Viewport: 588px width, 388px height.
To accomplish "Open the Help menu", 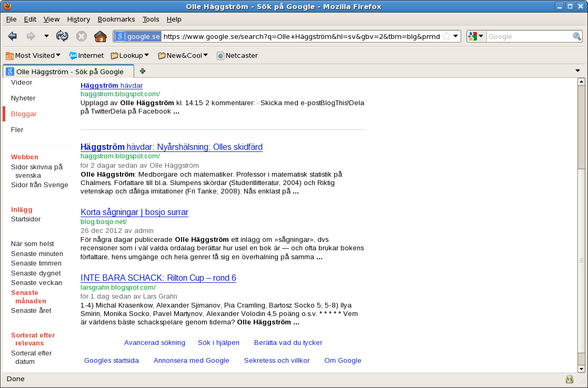I will click(x=174, y=19).
